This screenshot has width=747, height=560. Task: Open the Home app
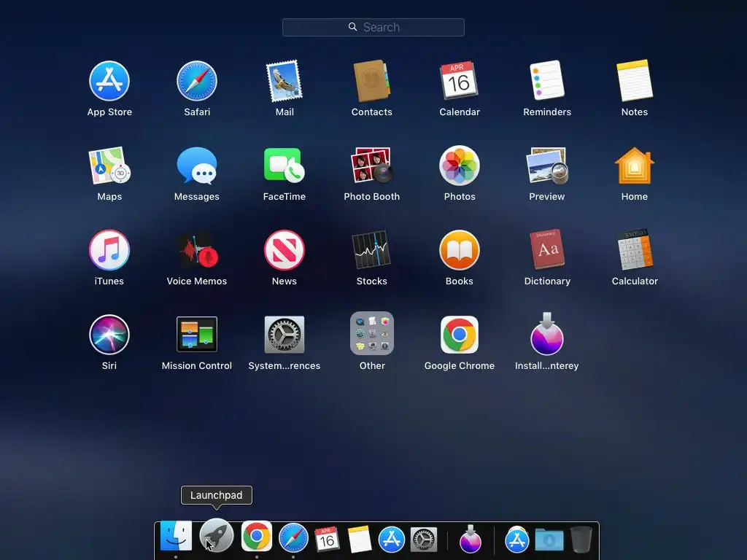(x=635, y=166)
